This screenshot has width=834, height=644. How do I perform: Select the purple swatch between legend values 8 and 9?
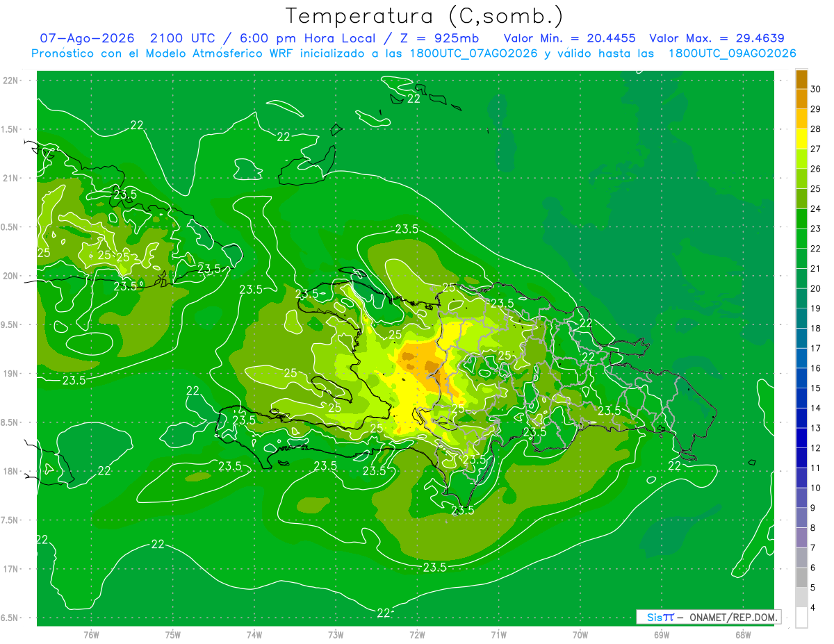coord(801,518)
